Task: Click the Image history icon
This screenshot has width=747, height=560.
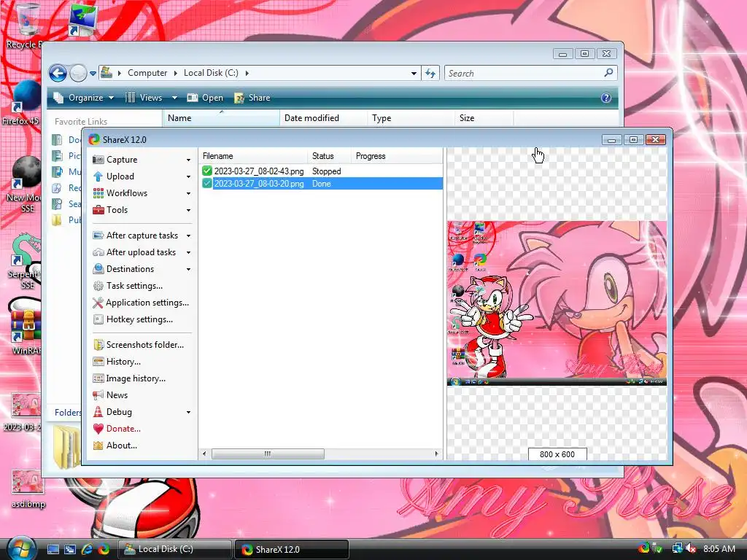Action: (98, 378)
